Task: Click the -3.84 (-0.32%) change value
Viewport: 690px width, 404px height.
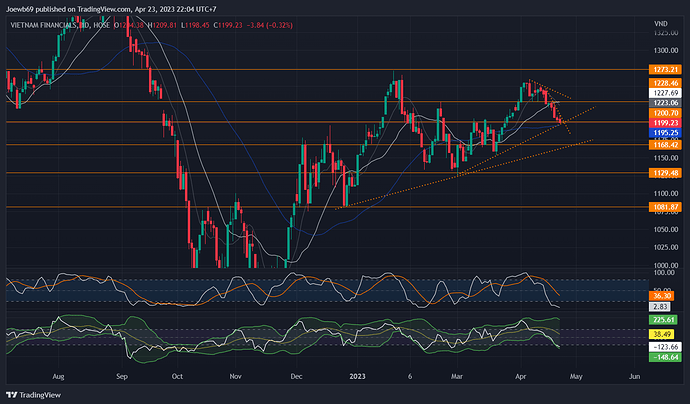Action: pos(270,26)
